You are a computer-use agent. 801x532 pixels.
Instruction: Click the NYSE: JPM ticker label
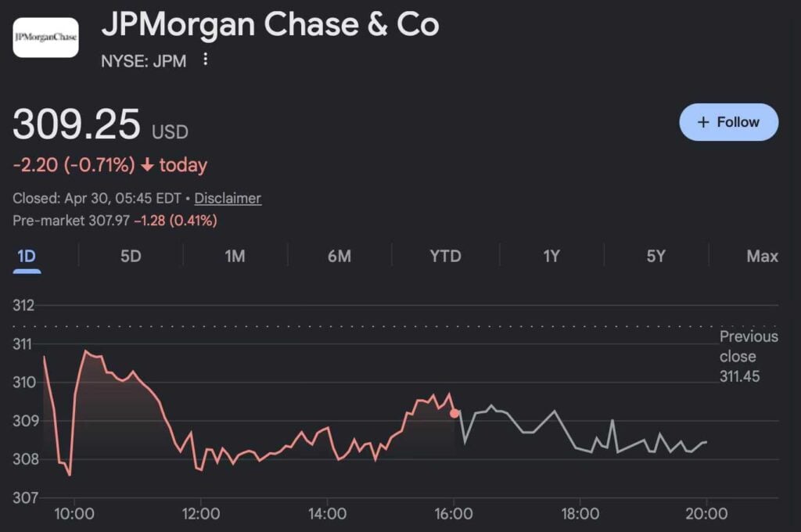pyautogui.click(x=144, y=60)
